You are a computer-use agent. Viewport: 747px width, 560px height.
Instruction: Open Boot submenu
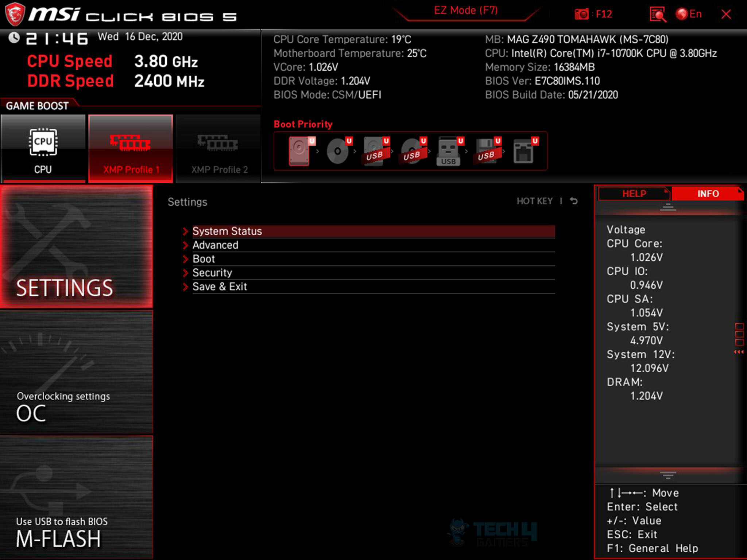tap(373, 259)
